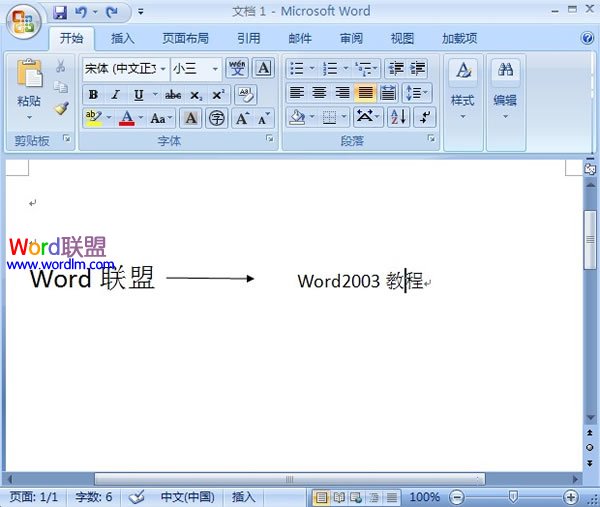The width and height of the screenshot is (600, 507).
Task: Customize the Quick Access Toolbar
Action: pos(141,12)
